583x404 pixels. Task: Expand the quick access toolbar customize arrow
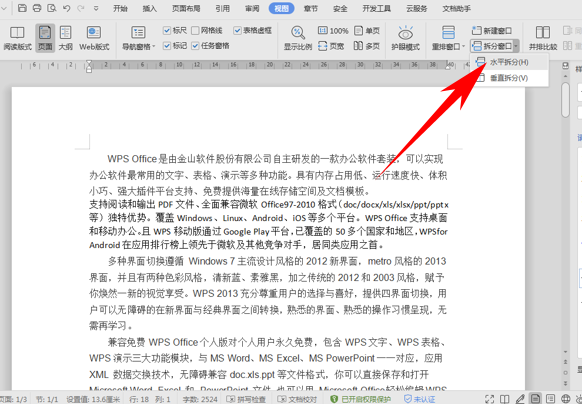96,8
